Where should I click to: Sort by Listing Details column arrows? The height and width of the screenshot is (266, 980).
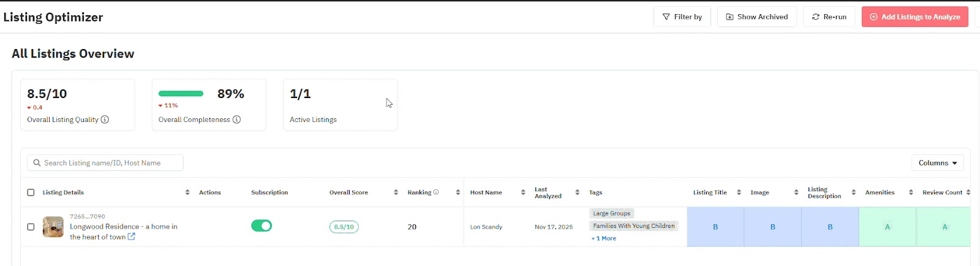pos(187,192)
